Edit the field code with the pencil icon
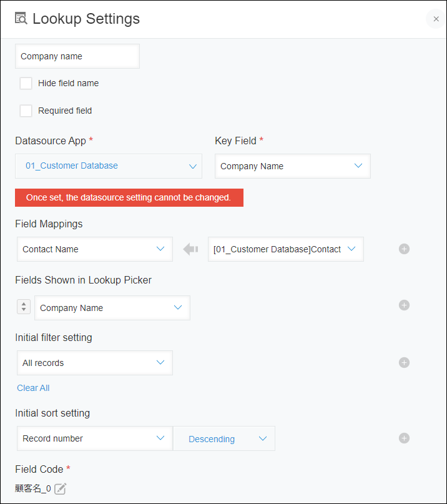447x504 pixels. [60, 488]
